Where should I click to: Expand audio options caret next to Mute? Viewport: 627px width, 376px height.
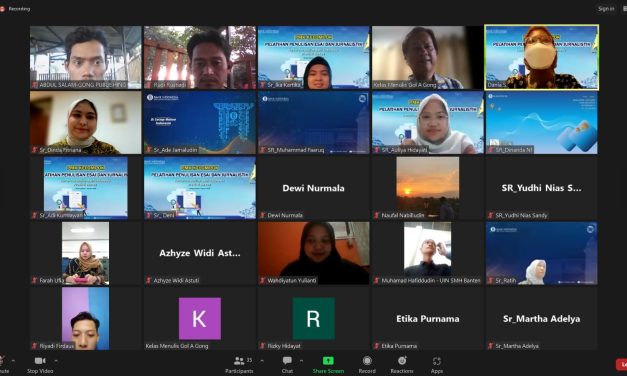13,360
